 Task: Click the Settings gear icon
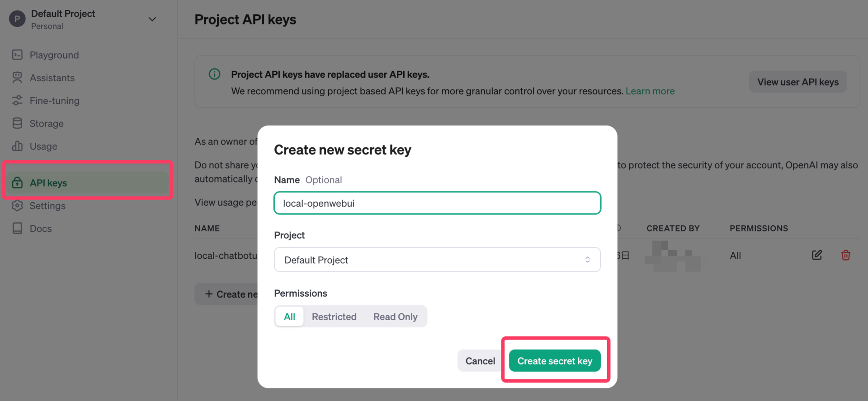coord(17,205)
